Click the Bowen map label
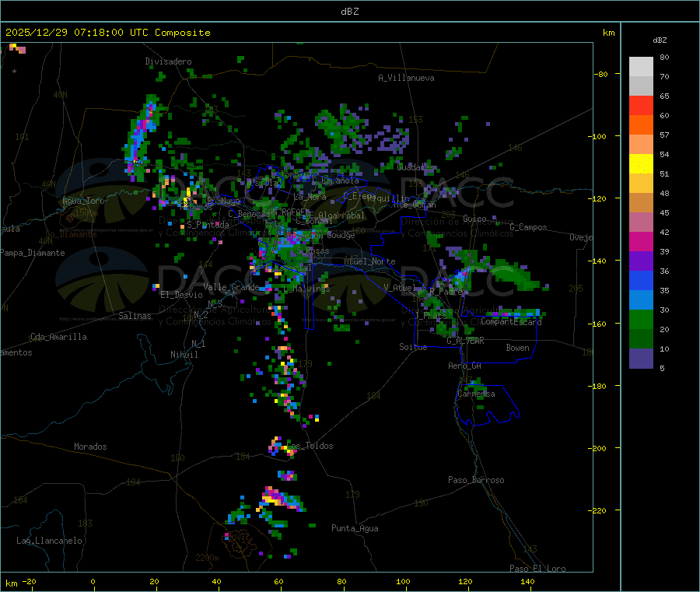 pos(518,348)
